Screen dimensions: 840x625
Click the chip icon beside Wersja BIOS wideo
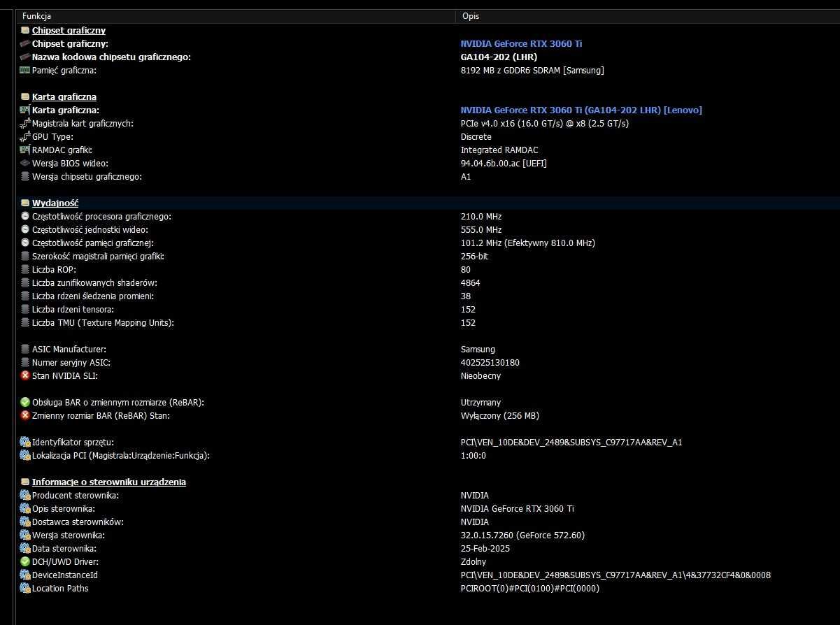coord(25,163)
